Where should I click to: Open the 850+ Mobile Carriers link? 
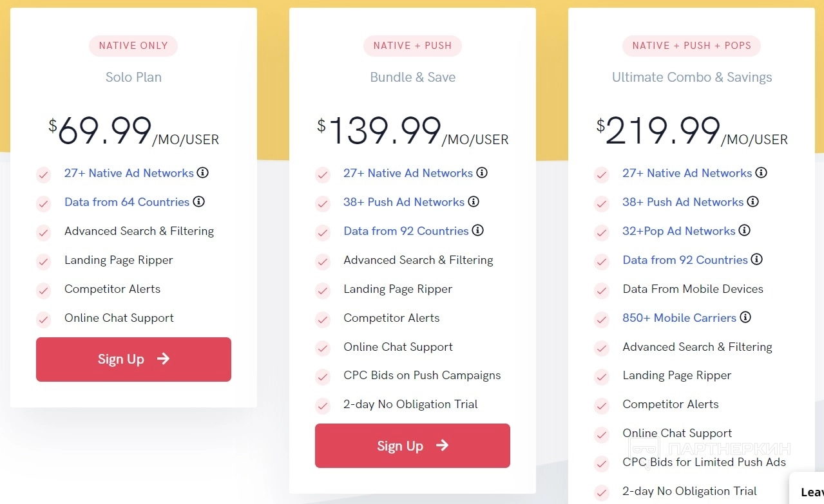679,318
